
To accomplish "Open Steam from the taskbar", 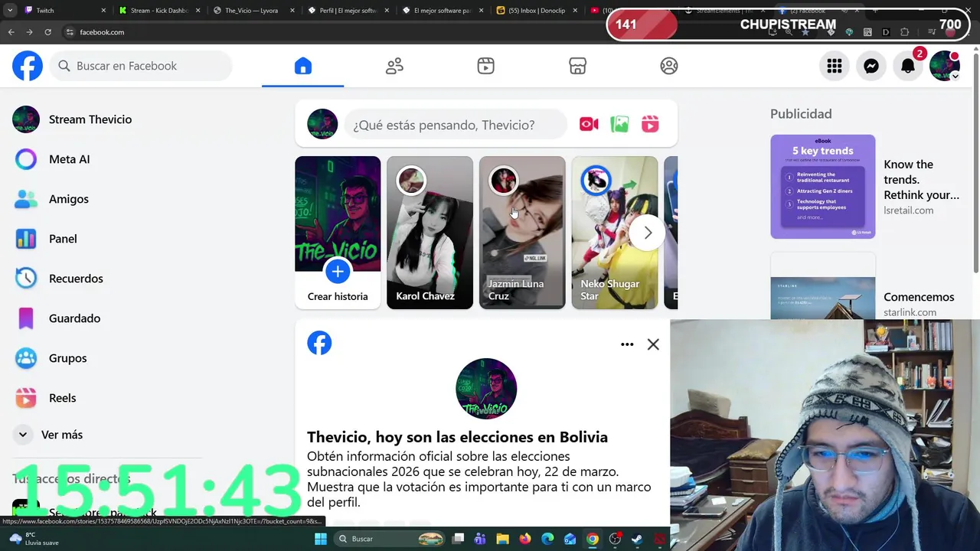I will click(x=637, y=539).
